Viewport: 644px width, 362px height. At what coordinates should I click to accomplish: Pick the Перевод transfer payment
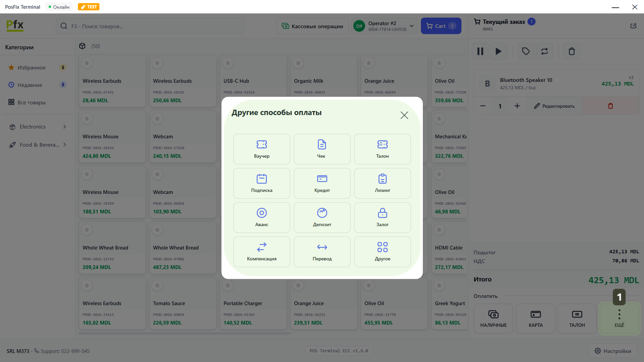(322, 252)
